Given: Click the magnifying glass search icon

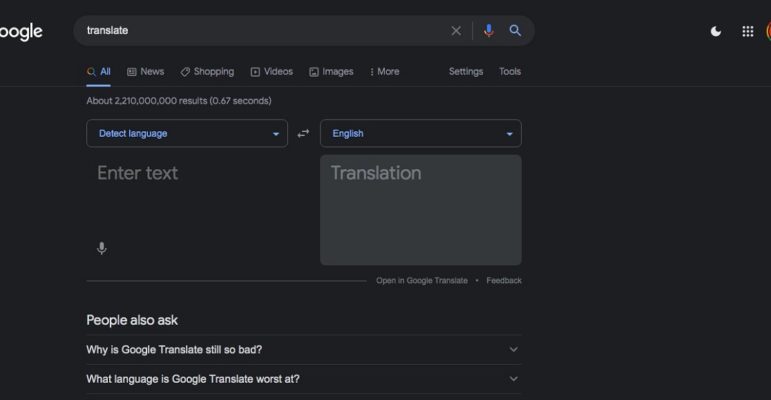Looking at the screenshot, I should pyautogui.click(x=515, y=31).
